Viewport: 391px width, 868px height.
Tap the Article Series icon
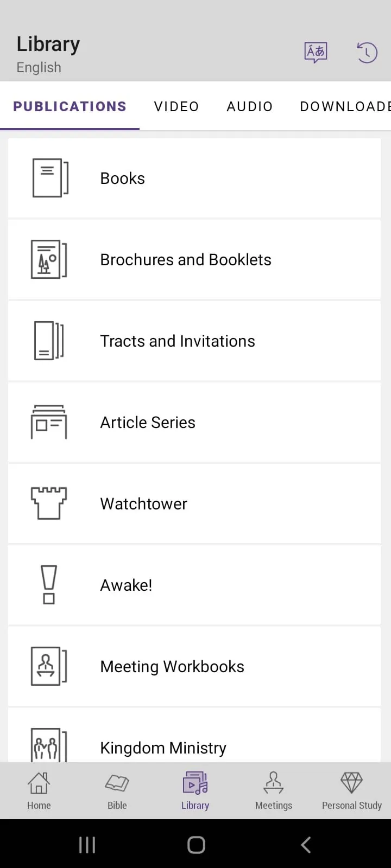pos(49,422)
